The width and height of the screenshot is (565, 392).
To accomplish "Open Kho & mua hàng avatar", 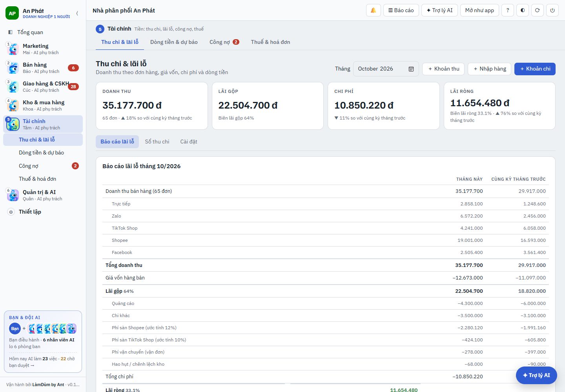I will pyautogui.click(x=13, y=105).
